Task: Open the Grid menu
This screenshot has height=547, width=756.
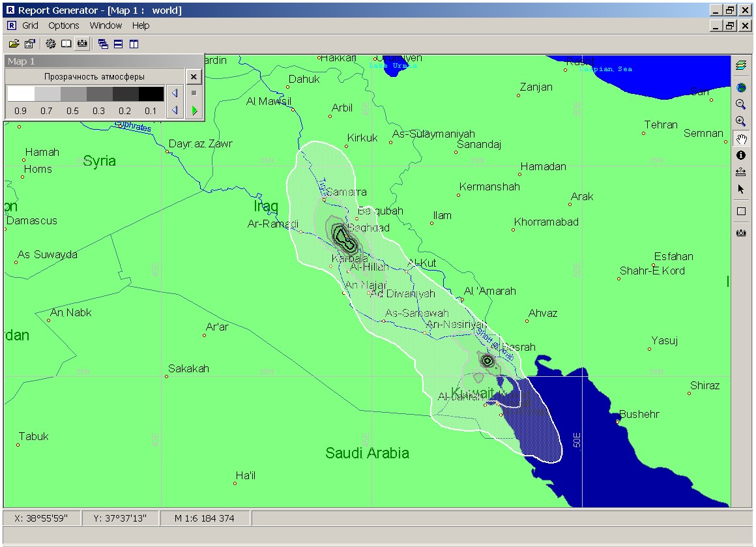Action: (x=31, y=25)
